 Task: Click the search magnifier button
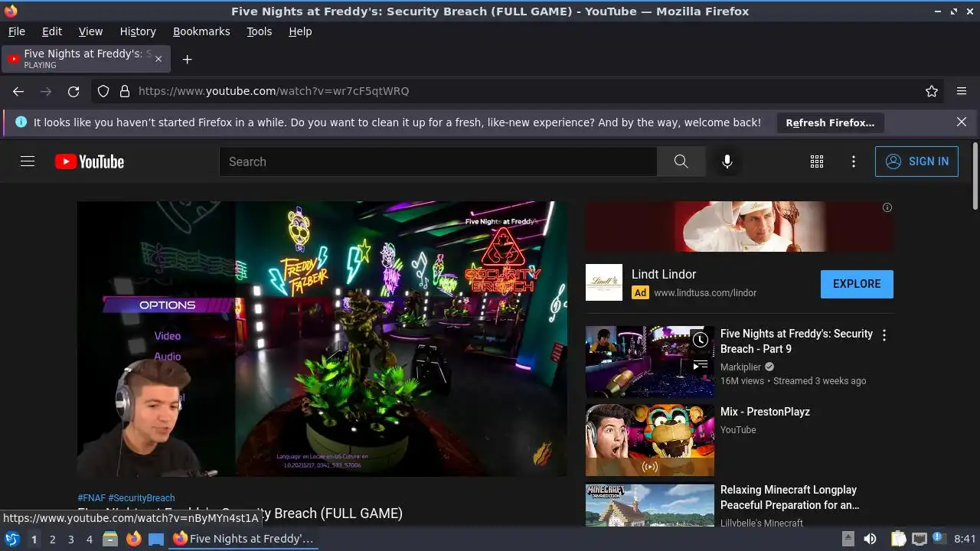coord(681,161)
